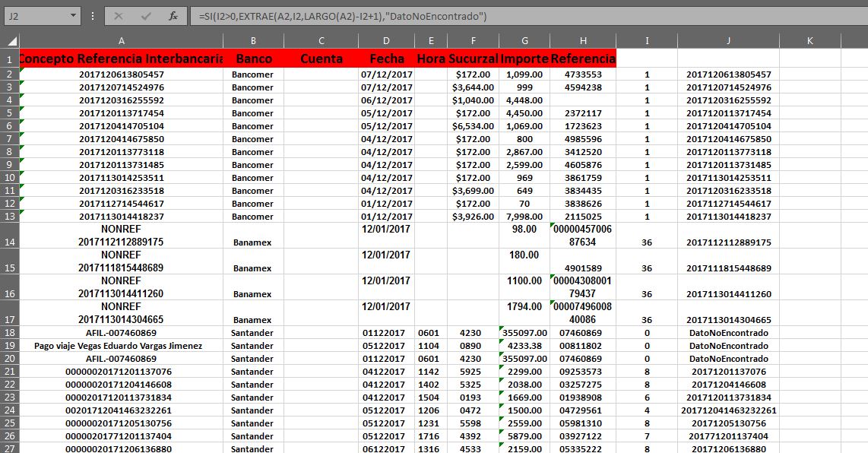Click the Cancel (X) formula bar icon
The width and height of the screenshot is (868, 453).
119,16
